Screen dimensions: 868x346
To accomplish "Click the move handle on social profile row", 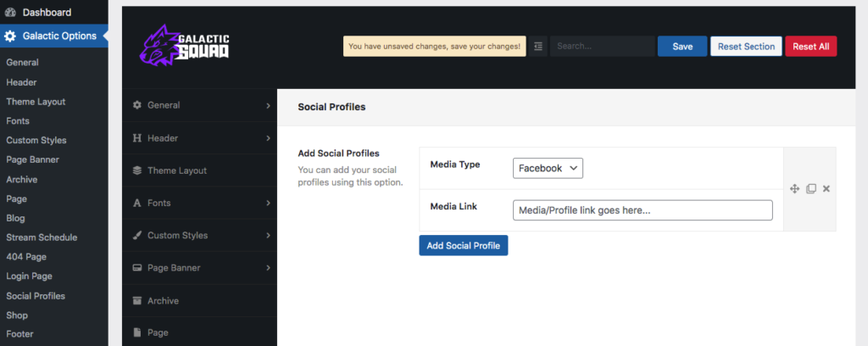I will (794, 189).
